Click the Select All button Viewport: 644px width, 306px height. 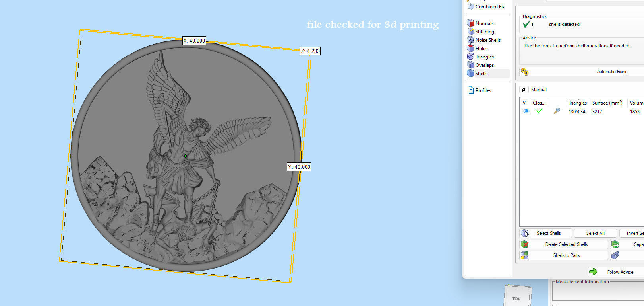click(x=595, y=233)
